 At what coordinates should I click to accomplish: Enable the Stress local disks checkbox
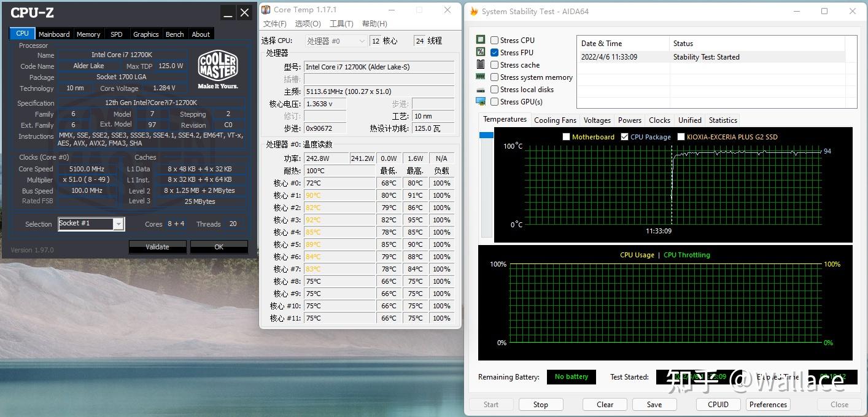[494, 90]
